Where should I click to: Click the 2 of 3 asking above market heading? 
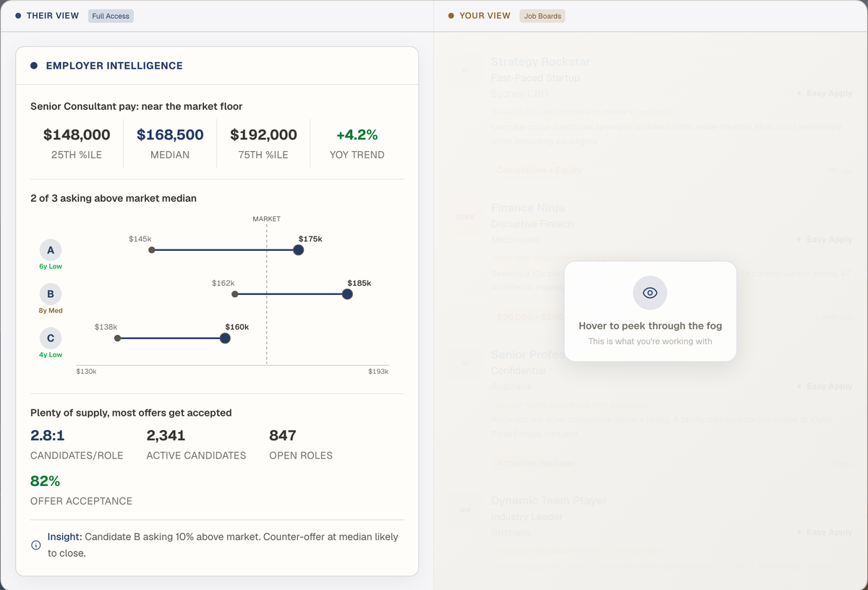pos(114,198)
